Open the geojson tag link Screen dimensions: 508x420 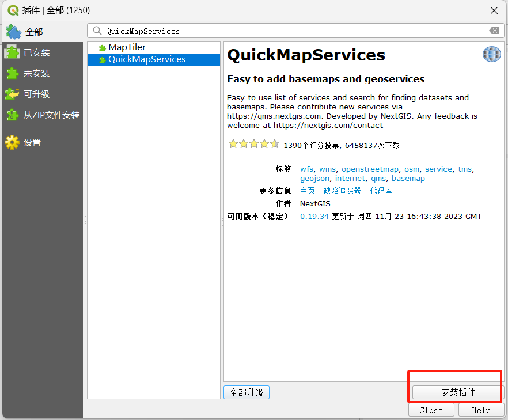(314, 179)
